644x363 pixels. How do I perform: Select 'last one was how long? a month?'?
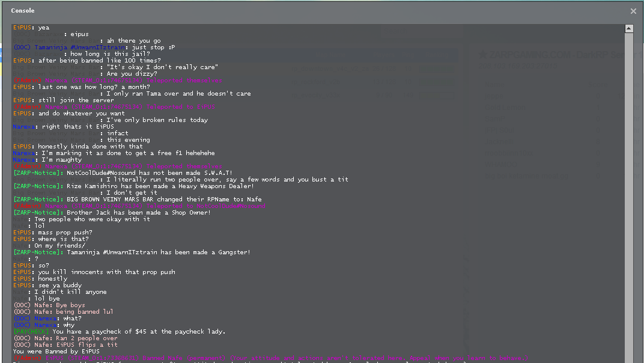click(x=82, y=87)
